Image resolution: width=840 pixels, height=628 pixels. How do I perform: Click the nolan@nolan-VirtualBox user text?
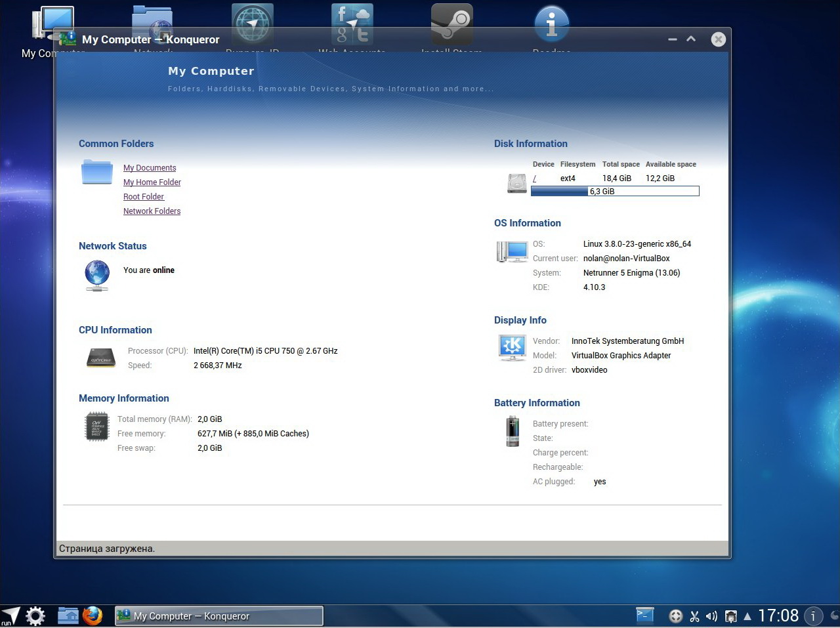tap(627, 259)
